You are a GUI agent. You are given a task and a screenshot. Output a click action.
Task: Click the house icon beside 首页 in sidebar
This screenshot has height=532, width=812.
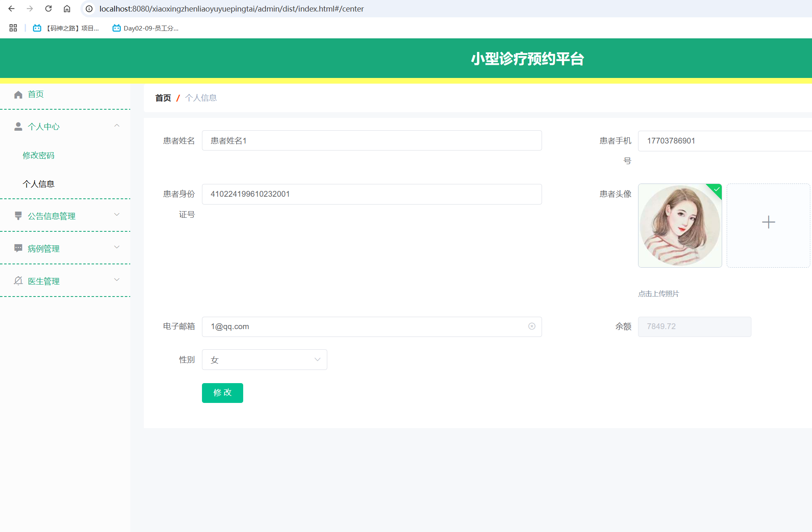(x=18, y=94)
